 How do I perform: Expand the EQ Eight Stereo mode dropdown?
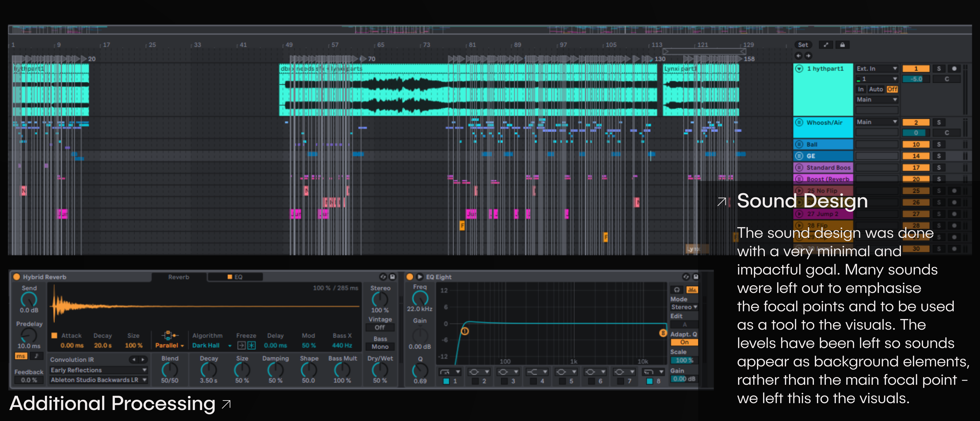coord(684,307)
